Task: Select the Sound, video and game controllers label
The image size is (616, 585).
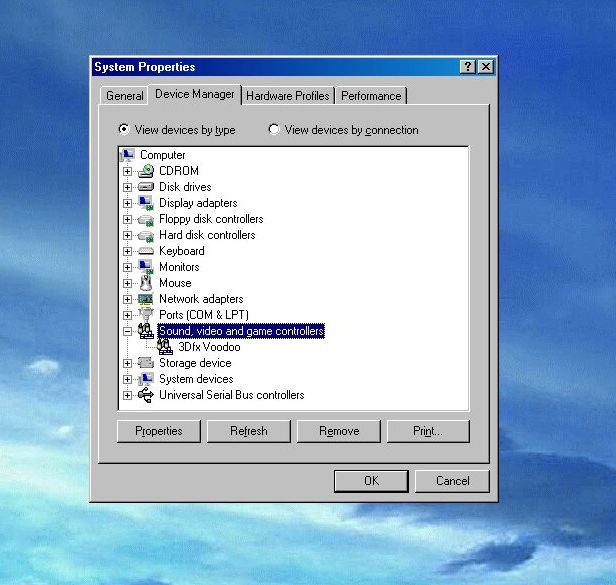Action: coord(241,331)
